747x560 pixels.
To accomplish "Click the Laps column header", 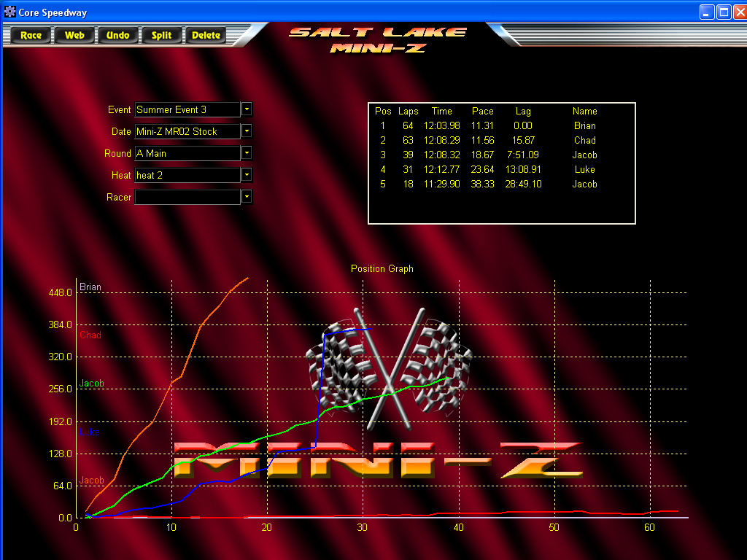I will (409, 112).
